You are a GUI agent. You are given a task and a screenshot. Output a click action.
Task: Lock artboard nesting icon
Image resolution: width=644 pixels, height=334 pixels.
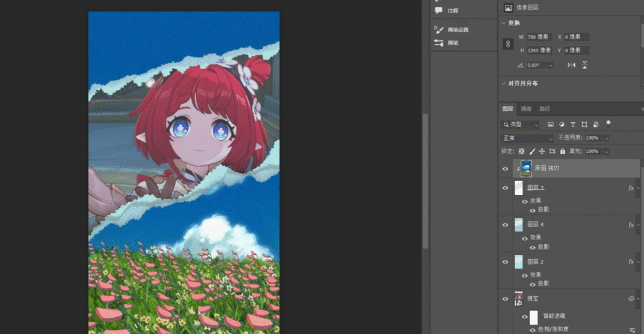pos(552,151)
